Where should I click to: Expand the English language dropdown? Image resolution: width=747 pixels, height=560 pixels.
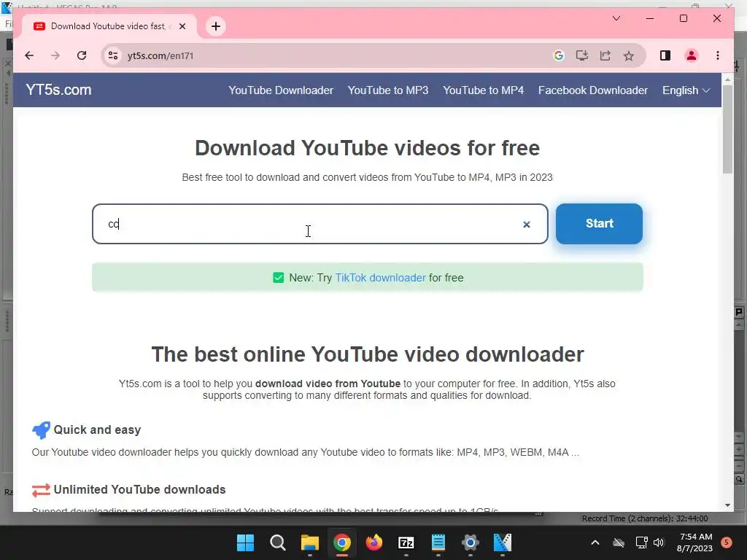(x=686, y=90)
